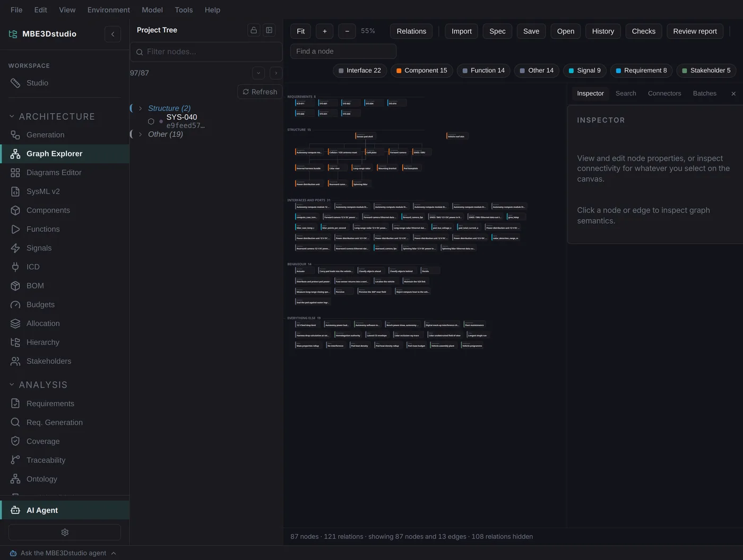The width and height of the screenshot is (743, 560).
Task: Switch to the Connectors tab
Action: (664, 93)
